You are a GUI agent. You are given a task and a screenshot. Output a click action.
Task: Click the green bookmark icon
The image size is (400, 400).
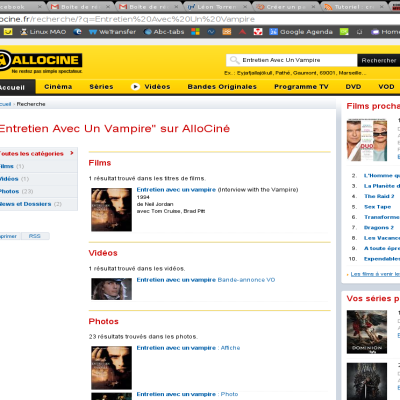(x=344, y=32)
